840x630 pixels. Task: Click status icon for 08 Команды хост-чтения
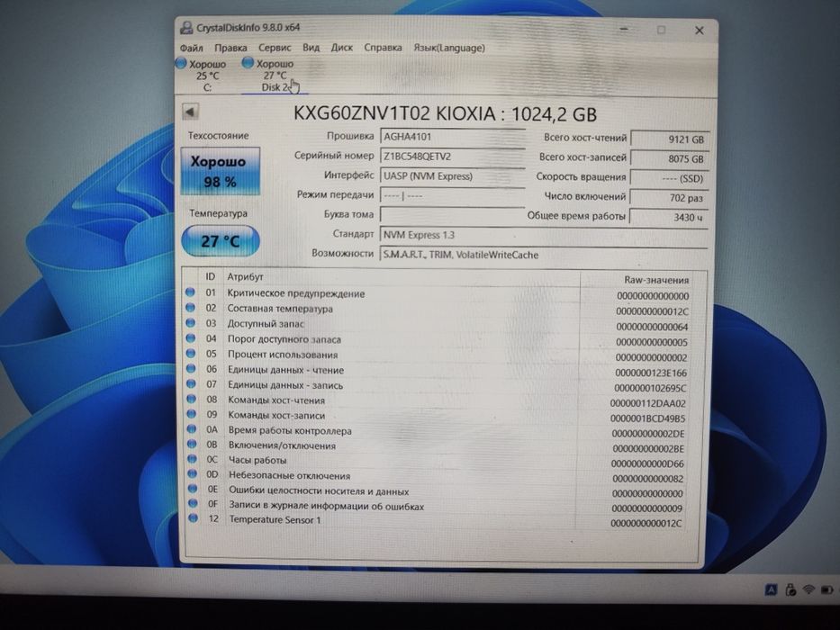[x=191, y=399]
